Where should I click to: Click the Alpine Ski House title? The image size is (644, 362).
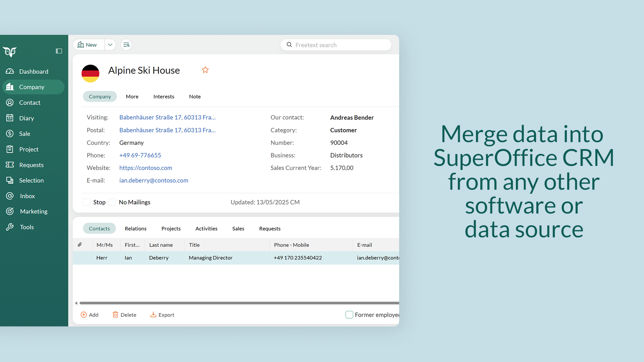coord(144,70)
